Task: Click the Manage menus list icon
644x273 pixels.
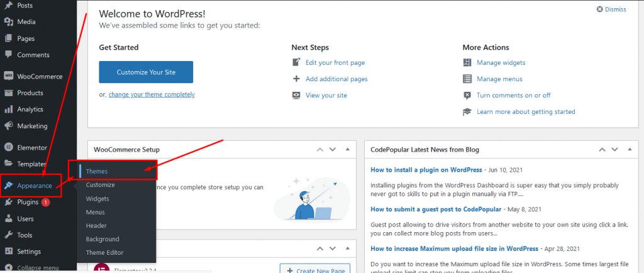Action: tap(467, 79)
